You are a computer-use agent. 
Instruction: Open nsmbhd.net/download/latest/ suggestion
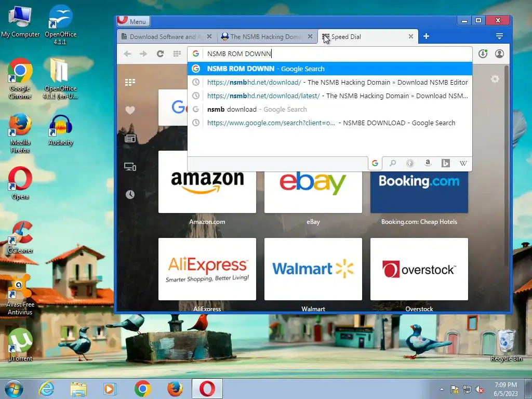(x=330, y=96)
